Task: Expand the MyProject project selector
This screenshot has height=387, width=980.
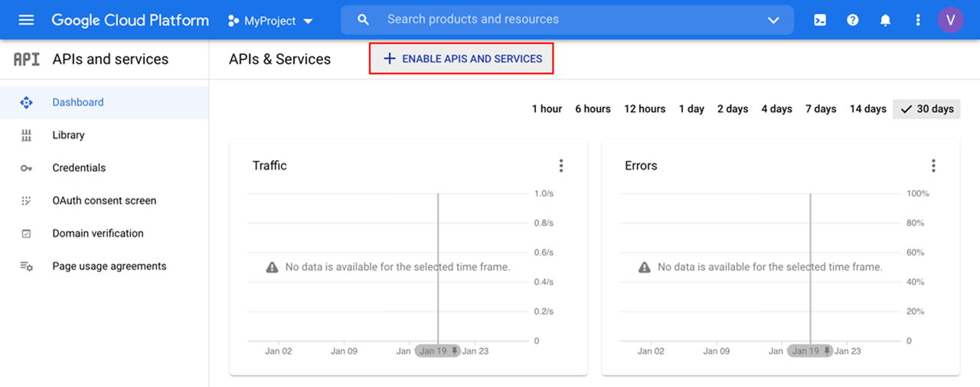Action: (271, 21)
